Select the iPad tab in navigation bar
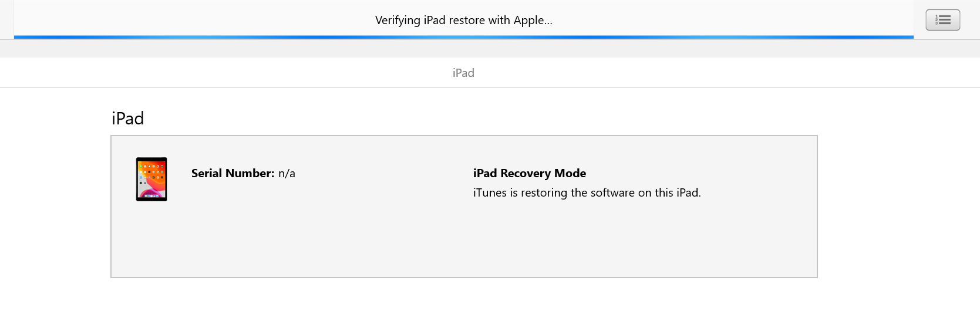Image resolution: width=980 pixels, height=311 pixels. pos(463,73)
